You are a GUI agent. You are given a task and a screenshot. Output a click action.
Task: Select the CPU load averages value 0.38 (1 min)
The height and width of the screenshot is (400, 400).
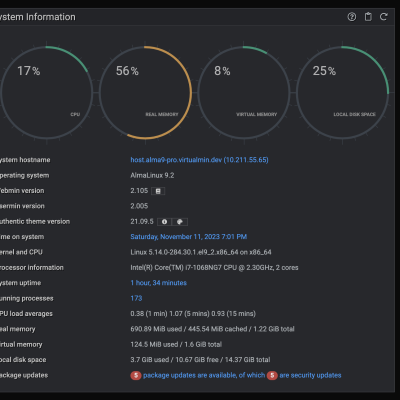(x=193, y=314)
